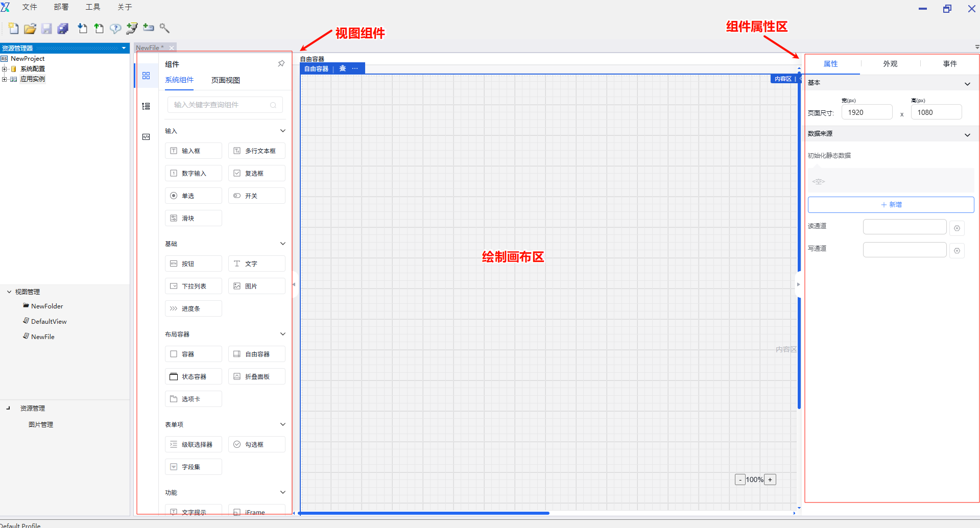Open the outline tree sidebar icon
The image size is (980, 528).
(146, 106)
